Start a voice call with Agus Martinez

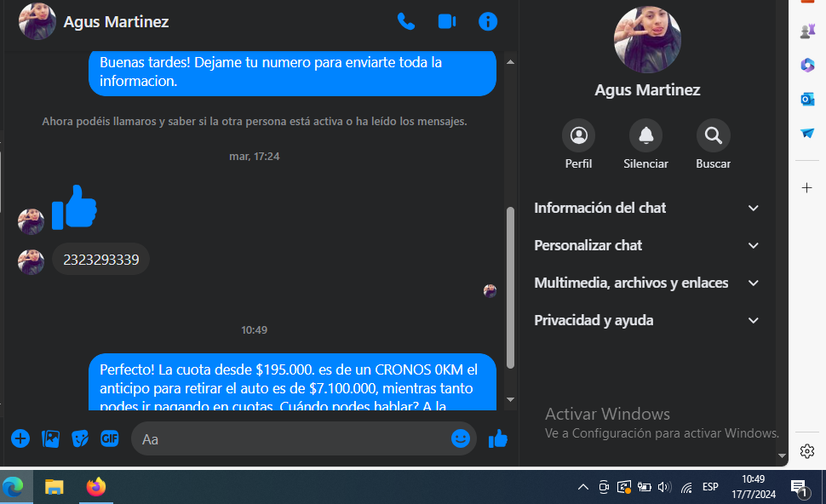[x=406, y=21]
